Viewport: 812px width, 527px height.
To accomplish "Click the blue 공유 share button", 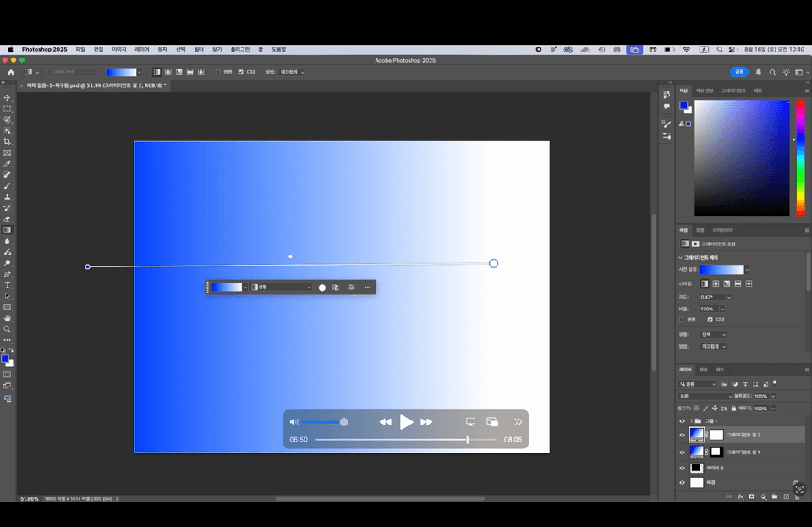I will tap(739, 72).
